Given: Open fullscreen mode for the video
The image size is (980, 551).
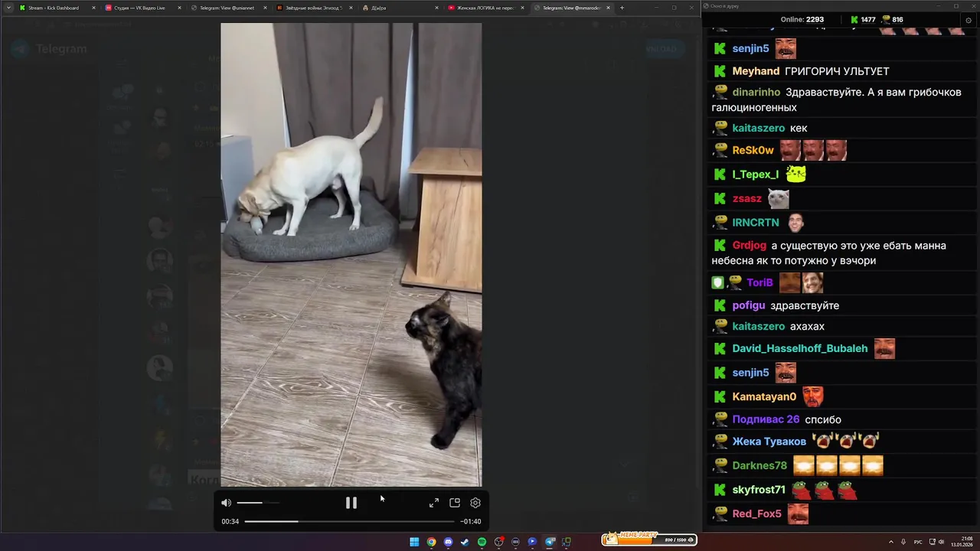Looking at the screenshot, I should pyautogui.click(x=434, y=503).
